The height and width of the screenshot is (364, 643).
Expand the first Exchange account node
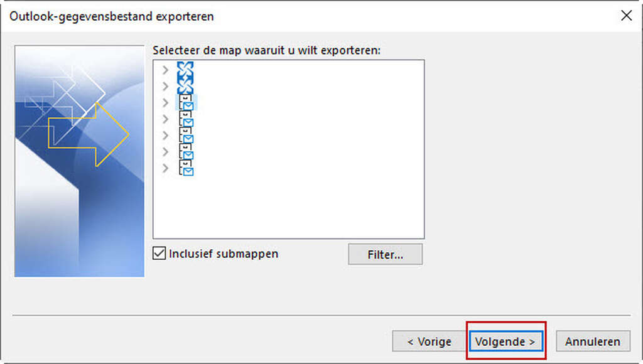[x=165, y=70]
